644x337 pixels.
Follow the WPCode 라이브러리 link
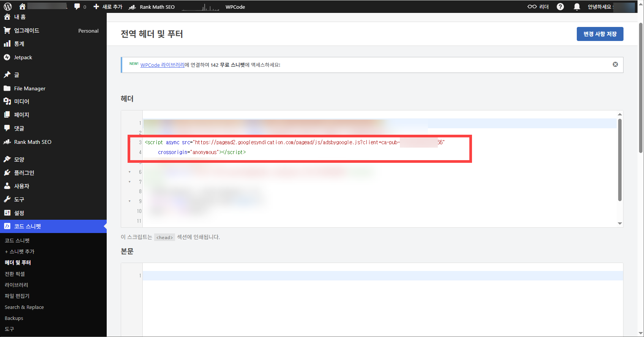coord(163,65)
